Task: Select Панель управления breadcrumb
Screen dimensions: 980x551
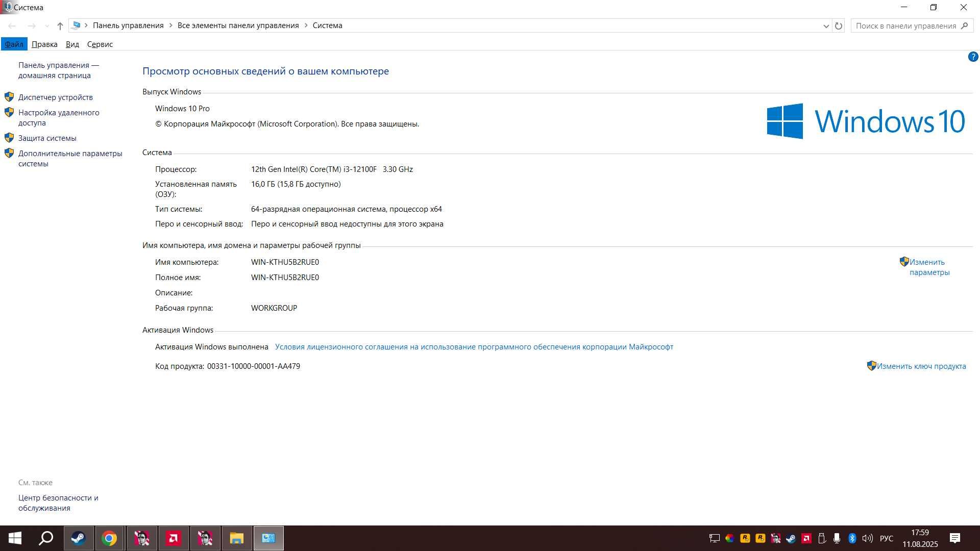Action: [128, 25]
